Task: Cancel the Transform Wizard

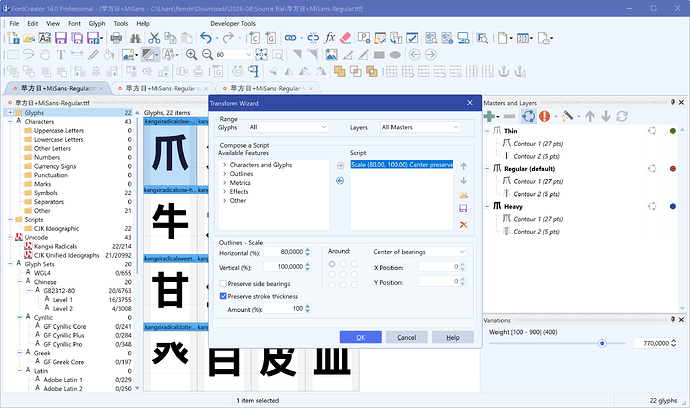Action: pos(407,337)
